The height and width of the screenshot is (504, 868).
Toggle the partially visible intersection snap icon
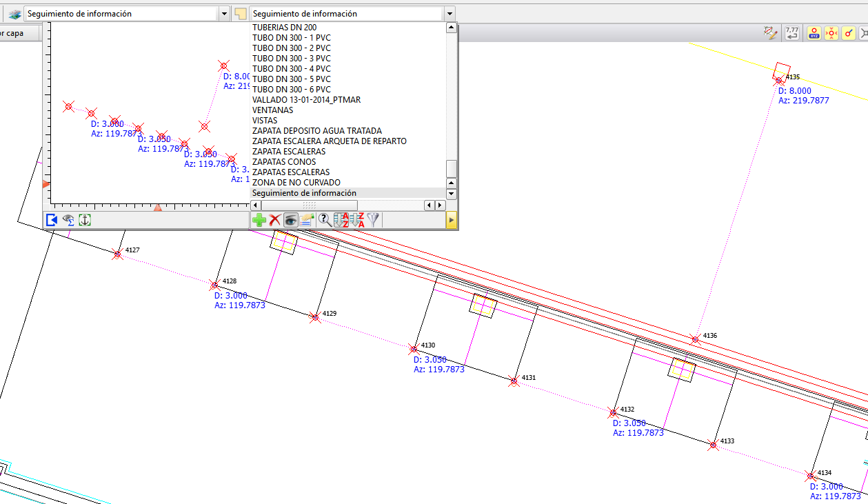coord(863,32)
